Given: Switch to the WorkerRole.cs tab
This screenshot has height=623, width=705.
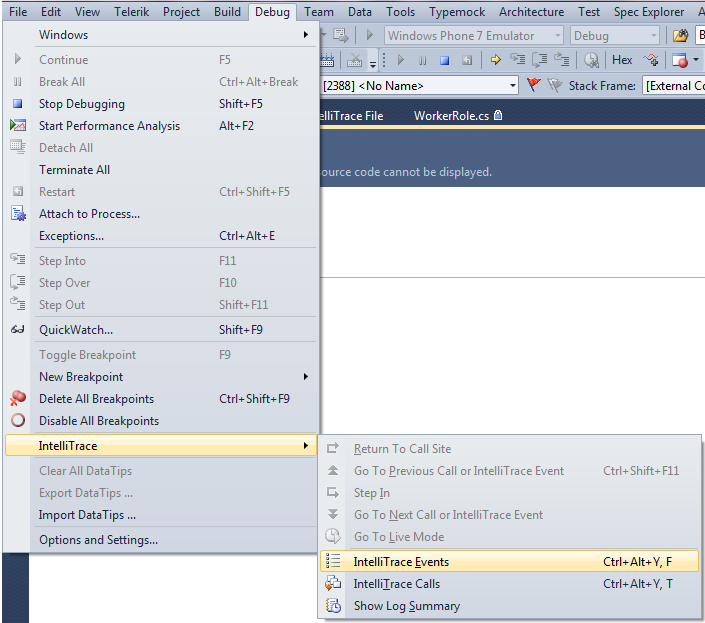Looking at the screenshot, I should pos(458,116).
